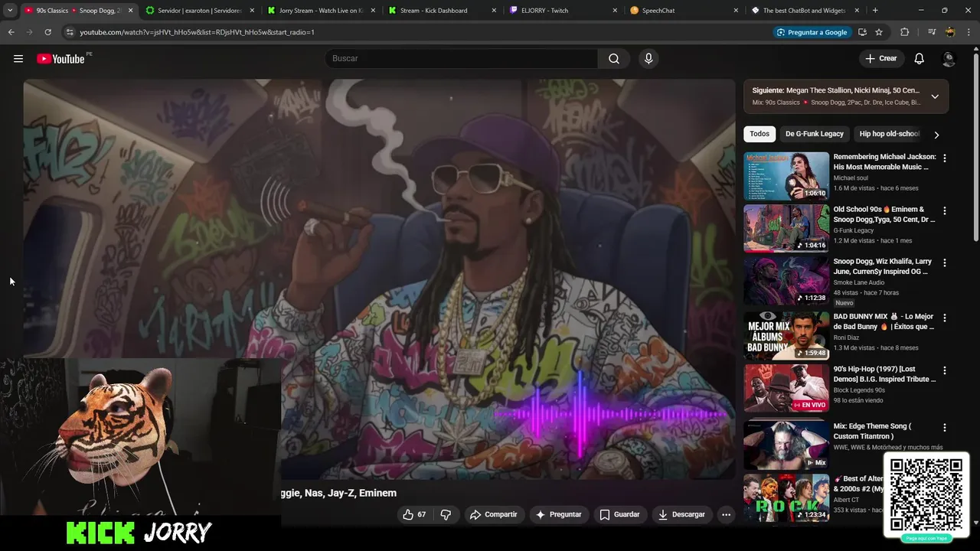Viewport: 980px width, 551px height.
Task: Click the Guardar save button
Action: tap(619, 514)
